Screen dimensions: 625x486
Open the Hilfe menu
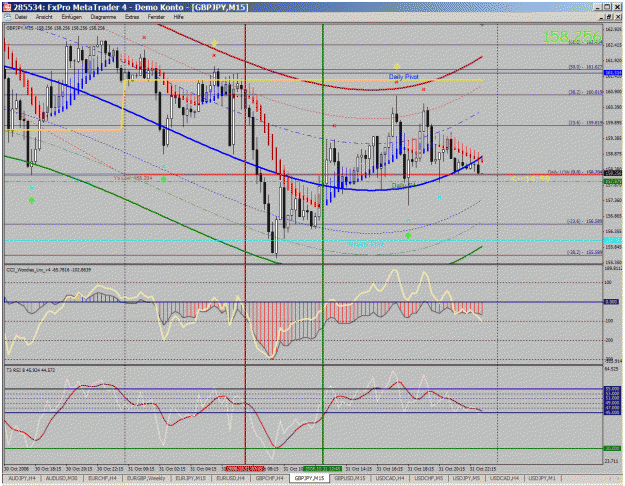tap(178, 17)
